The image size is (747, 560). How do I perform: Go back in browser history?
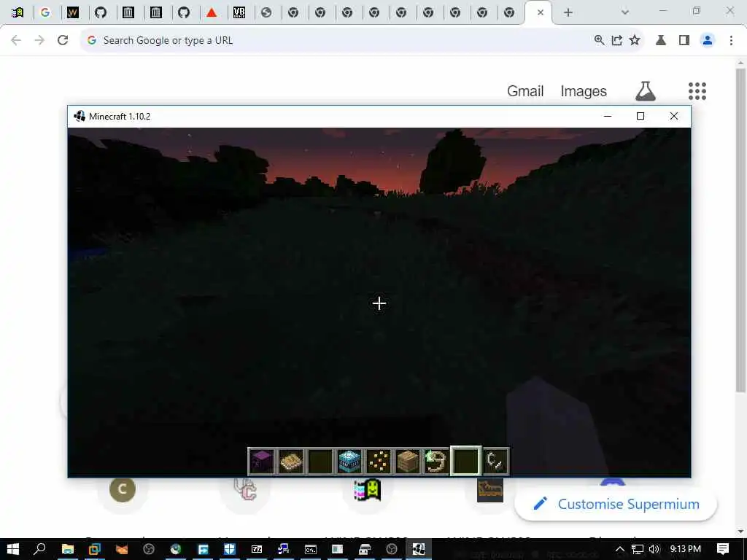click(16, 40)
